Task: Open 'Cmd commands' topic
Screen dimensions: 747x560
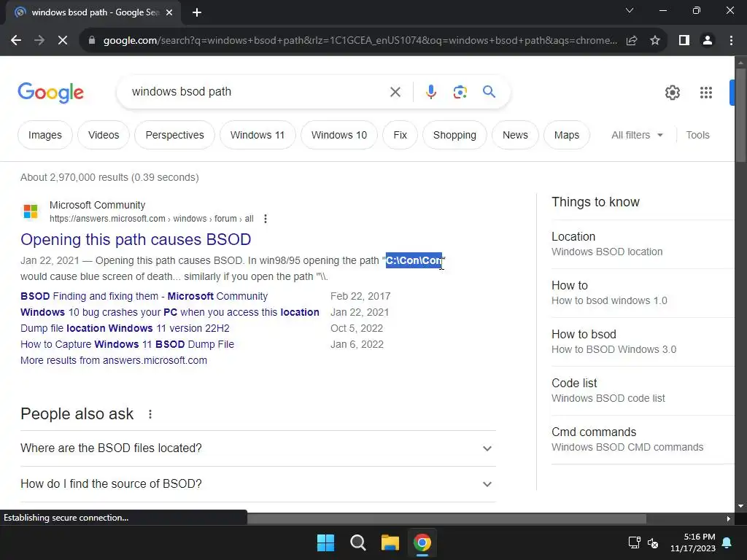Action: [642, 439]
